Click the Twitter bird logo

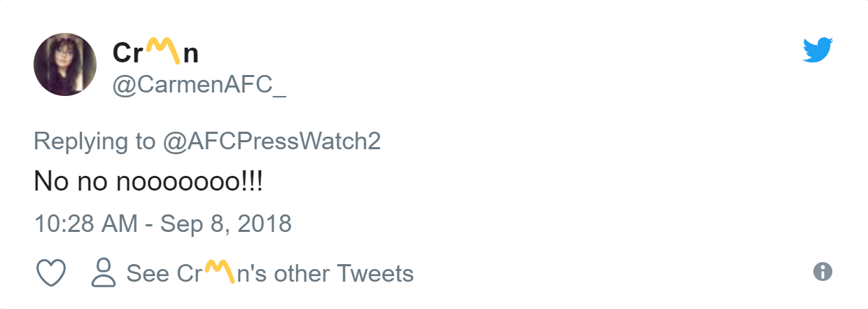click(819, 50)
